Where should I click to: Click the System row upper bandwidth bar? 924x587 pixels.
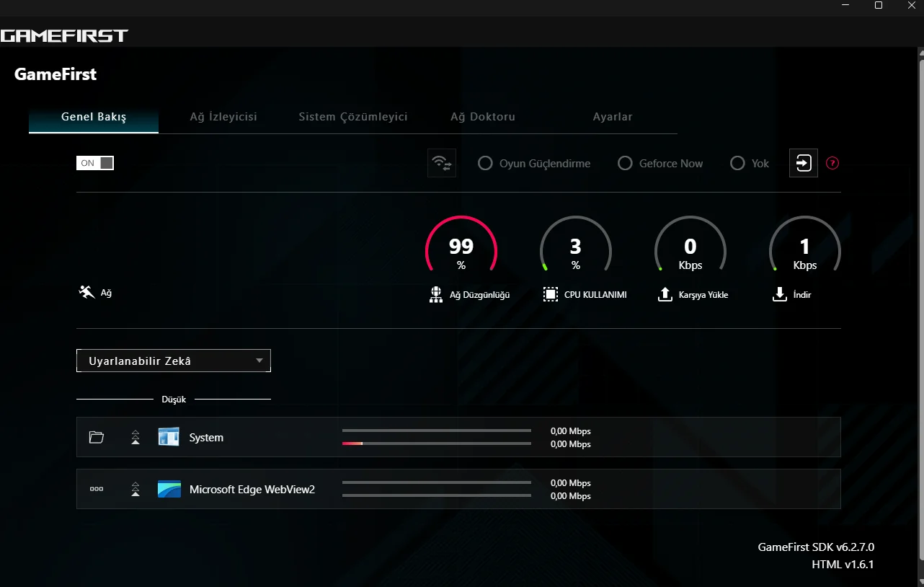tap(437, 431)
